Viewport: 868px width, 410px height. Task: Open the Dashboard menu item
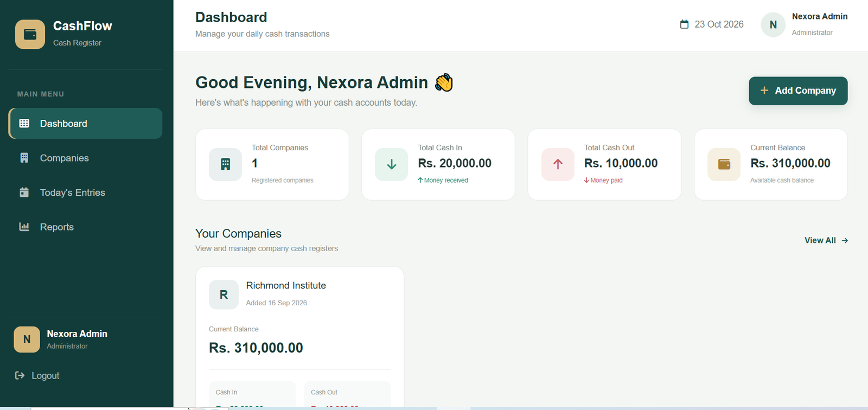pos(85,123)
